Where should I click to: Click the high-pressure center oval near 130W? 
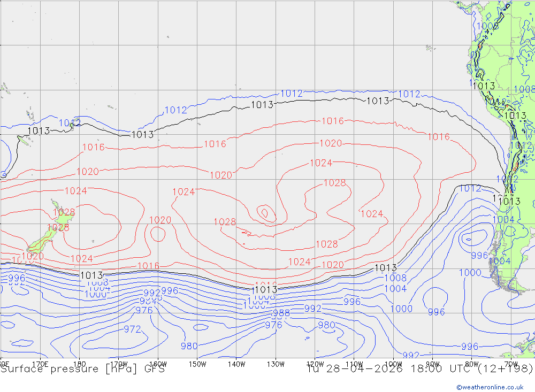(265, 213)
